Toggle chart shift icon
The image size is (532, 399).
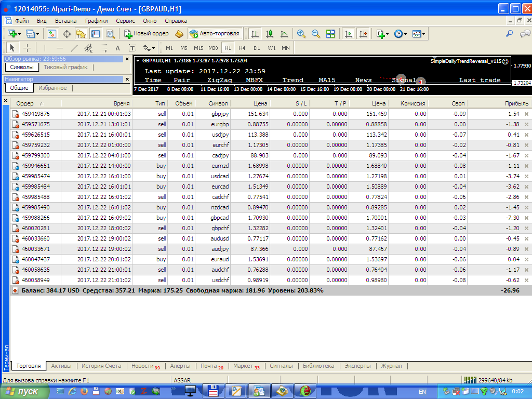(x=363, y=34)
